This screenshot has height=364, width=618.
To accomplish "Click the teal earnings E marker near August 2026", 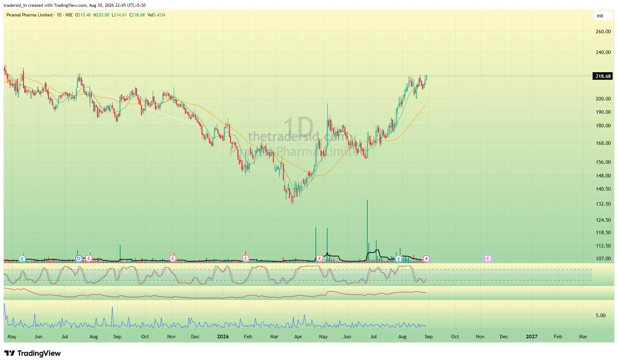I will (x=398, y=259).
